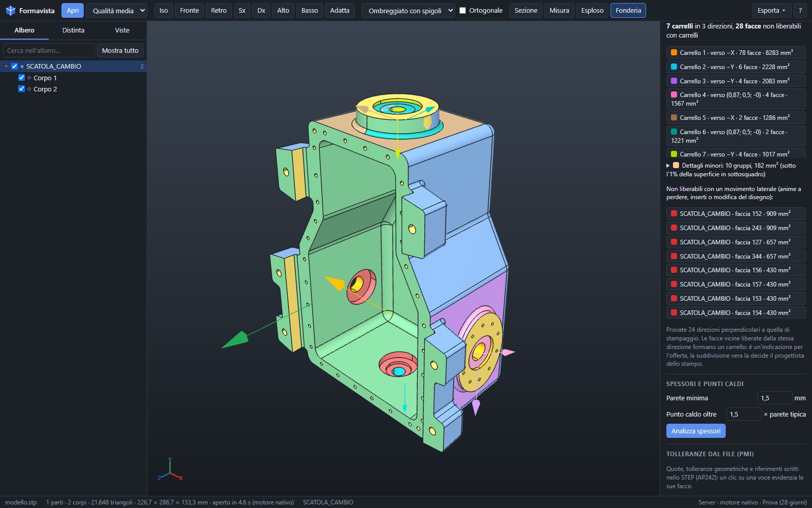Click the Parete minima value field

(774, 398)
